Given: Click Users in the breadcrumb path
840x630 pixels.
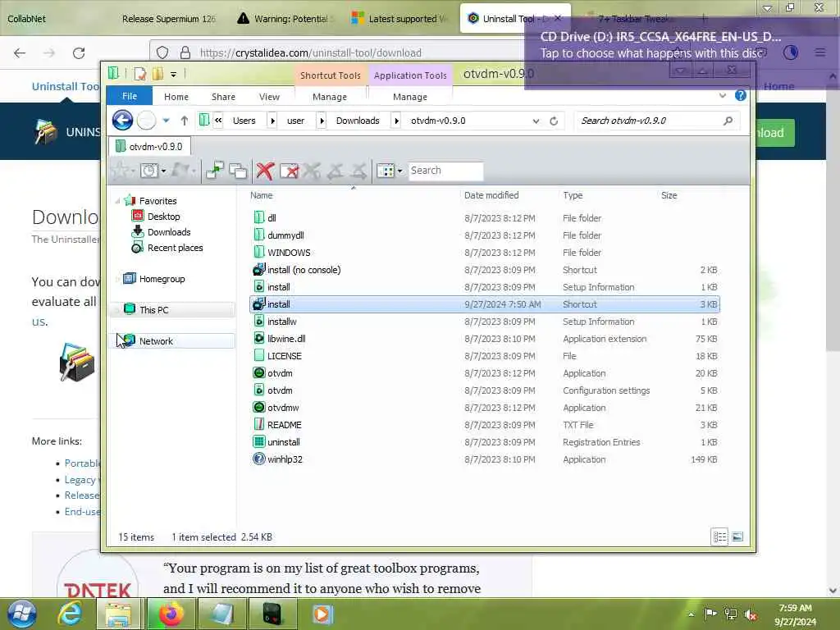Looking at the screenshot, I should (244, 121).
